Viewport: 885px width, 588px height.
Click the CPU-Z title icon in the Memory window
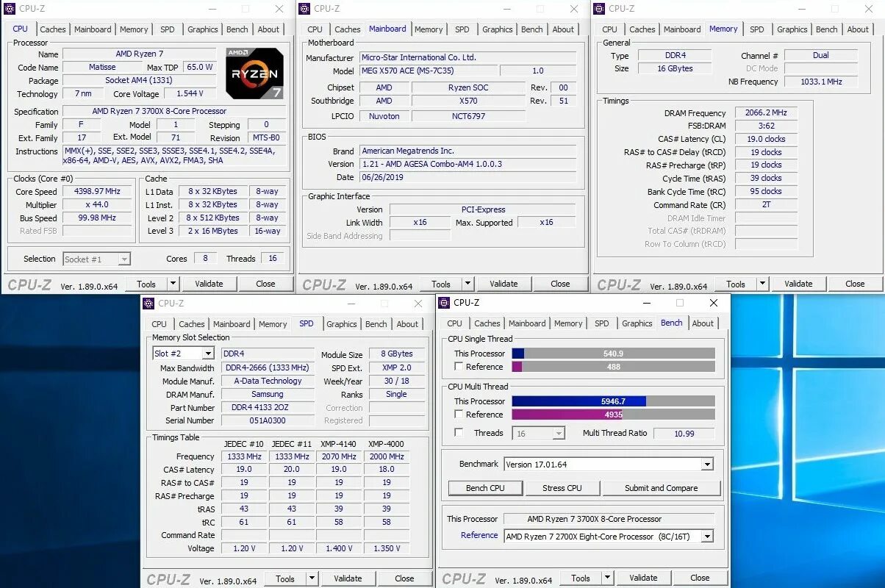tap(600, 9)
